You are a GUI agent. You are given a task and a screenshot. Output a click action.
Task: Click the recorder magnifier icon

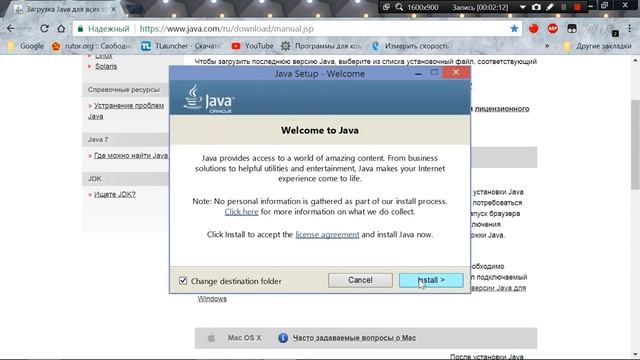coord(399,7)
